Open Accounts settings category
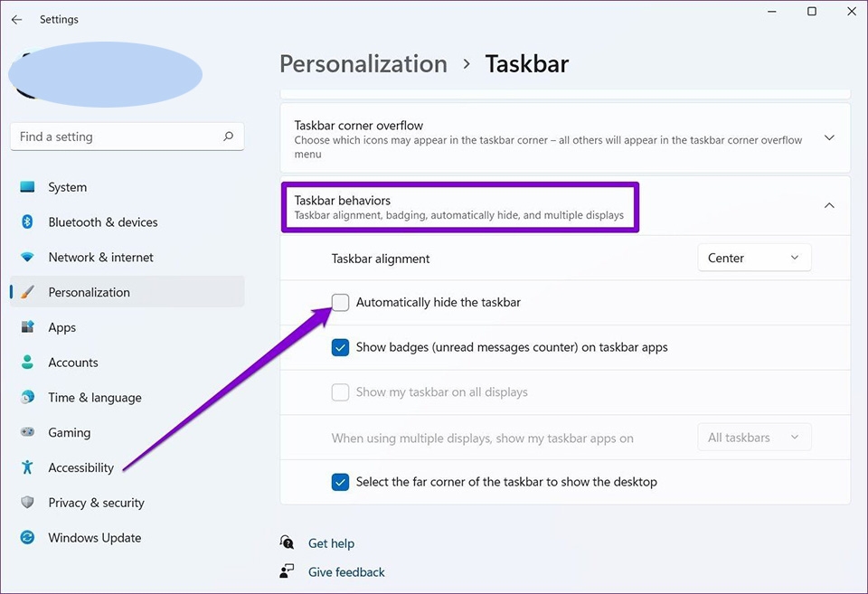The image size is (868, 594). pyautogui.click(x=127, y=362)
